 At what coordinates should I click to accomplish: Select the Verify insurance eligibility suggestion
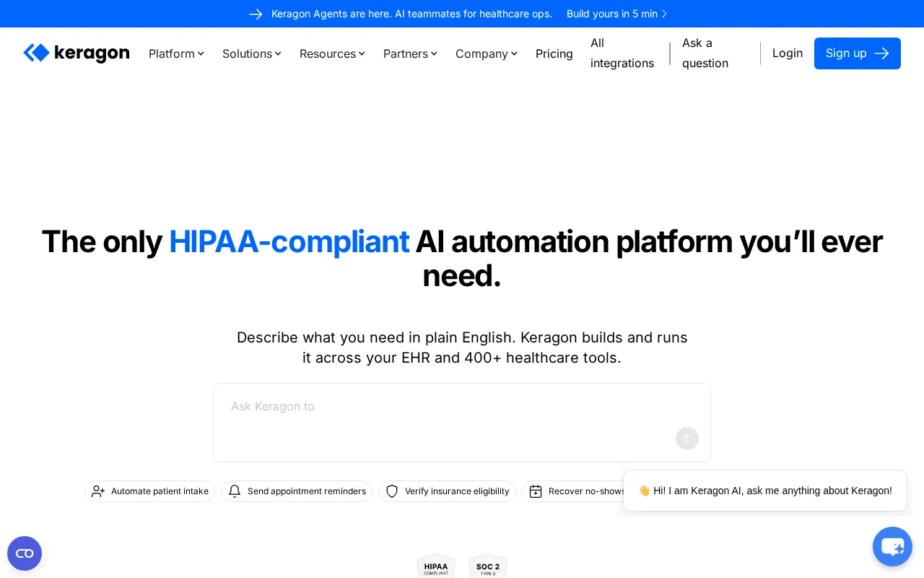(448, 491)
